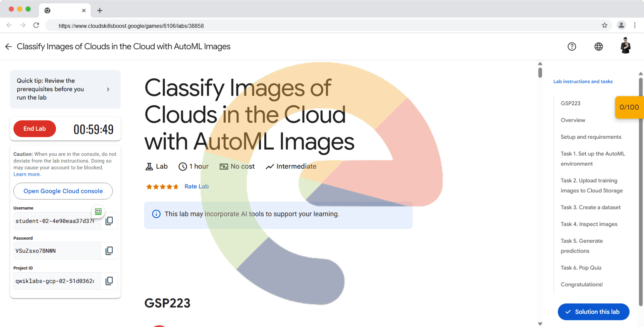Reload the page in the browser

point(36,25)
